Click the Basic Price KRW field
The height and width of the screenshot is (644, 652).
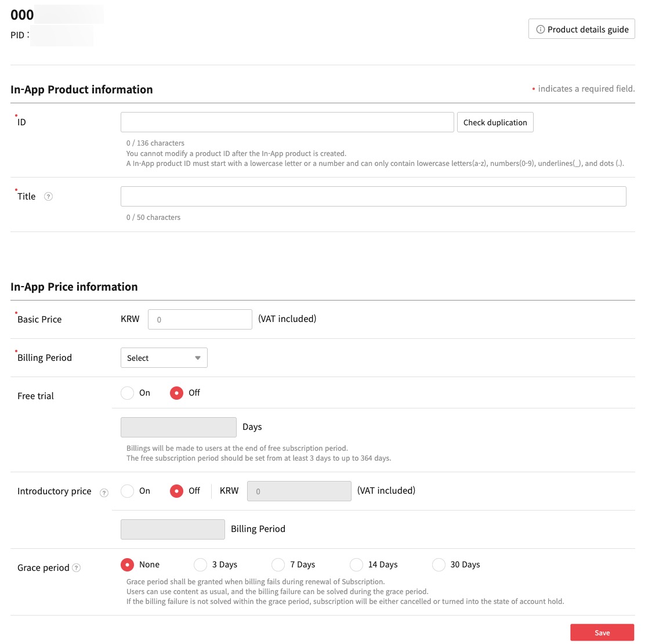point(200,320)
